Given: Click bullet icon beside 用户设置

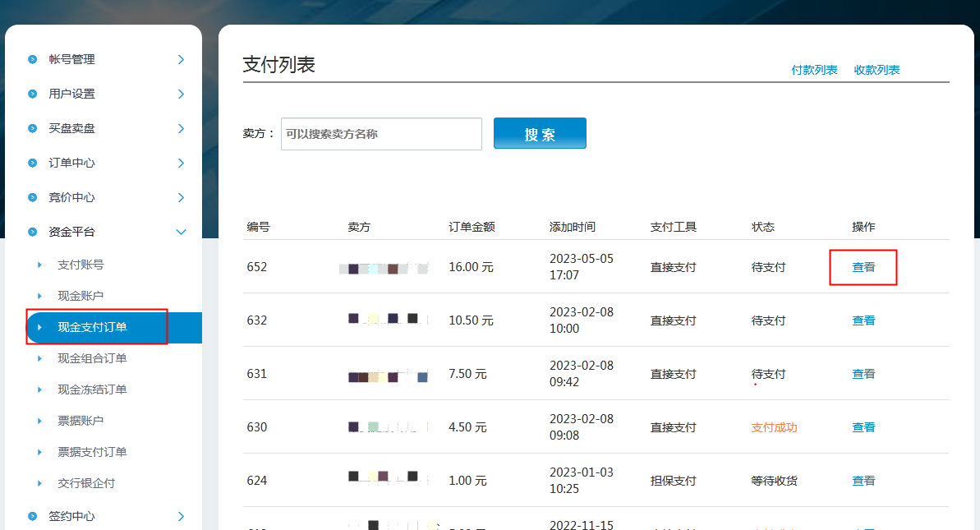Looking at the screenshot, I should 33,94.
